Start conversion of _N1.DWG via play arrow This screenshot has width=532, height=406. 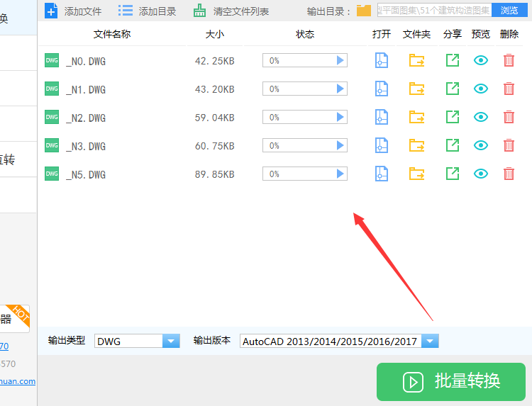point(340,89)
